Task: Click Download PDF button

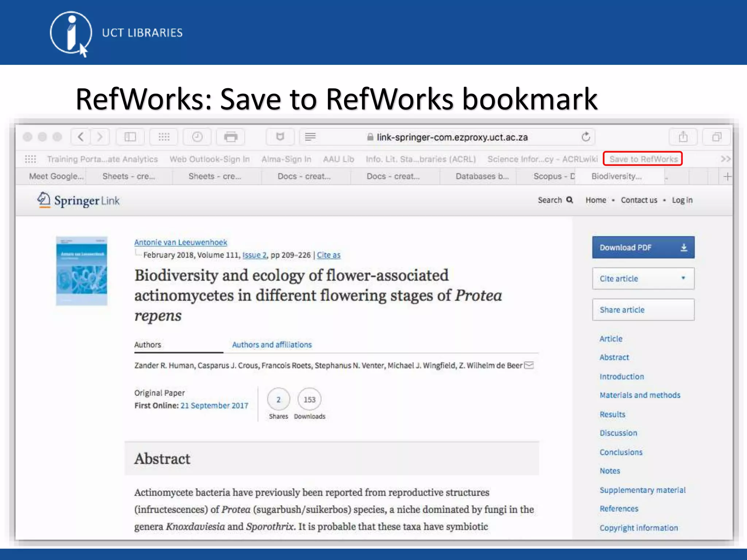Action: (x=643, y=248)
